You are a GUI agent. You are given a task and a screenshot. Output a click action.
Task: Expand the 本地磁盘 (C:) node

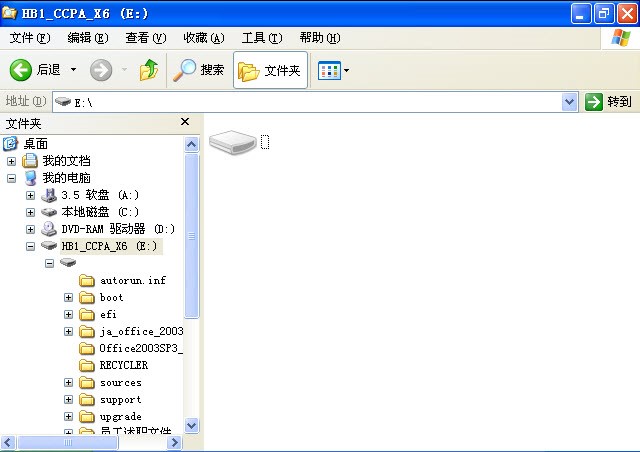[x=30, y=212]
